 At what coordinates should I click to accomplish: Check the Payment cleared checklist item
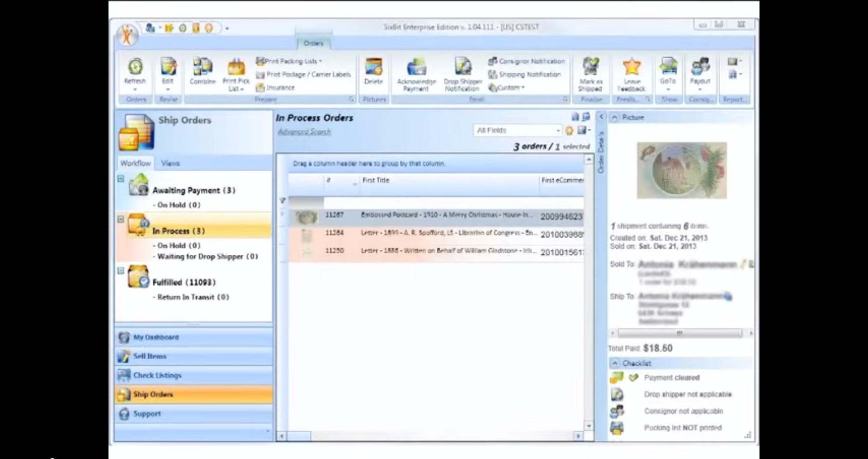pyautogui.click(x=672, y=377)
